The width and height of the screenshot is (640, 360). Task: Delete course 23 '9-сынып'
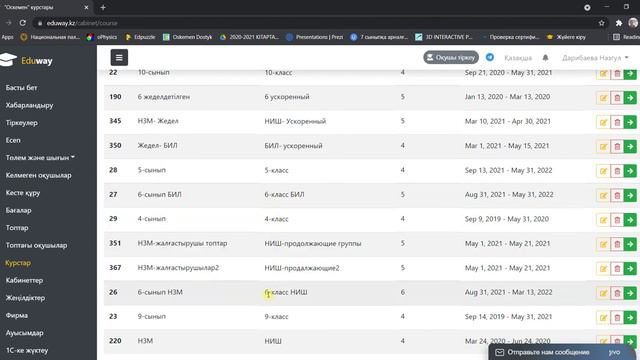617,318
